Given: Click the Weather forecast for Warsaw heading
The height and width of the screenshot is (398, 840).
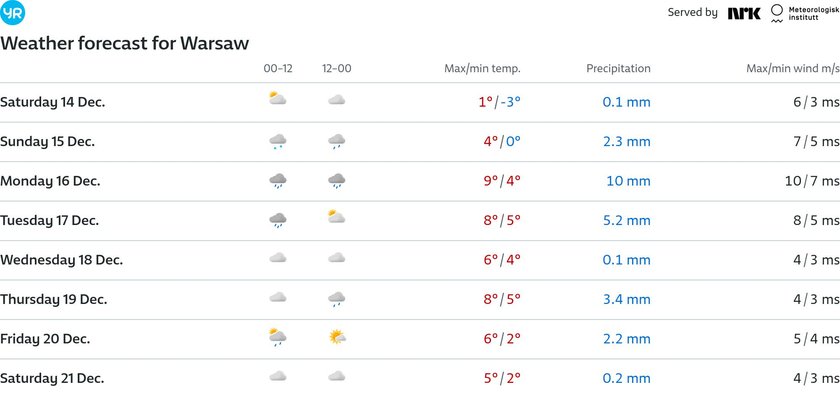Looking at the screenshot, I should tap(124, 43).
